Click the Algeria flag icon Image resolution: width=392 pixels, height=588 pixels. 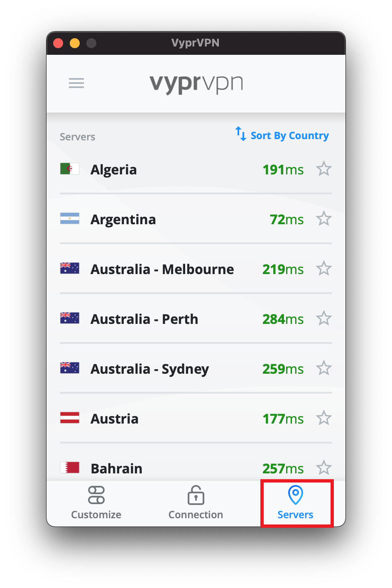pos(69,169)
